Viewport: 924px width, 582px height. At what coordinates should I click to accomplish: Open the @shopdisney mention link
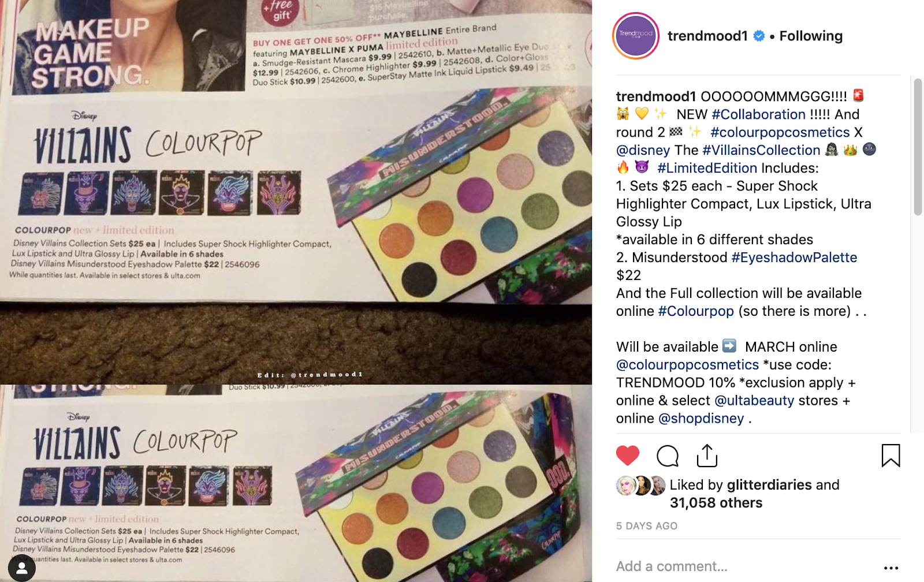point(701,419)
